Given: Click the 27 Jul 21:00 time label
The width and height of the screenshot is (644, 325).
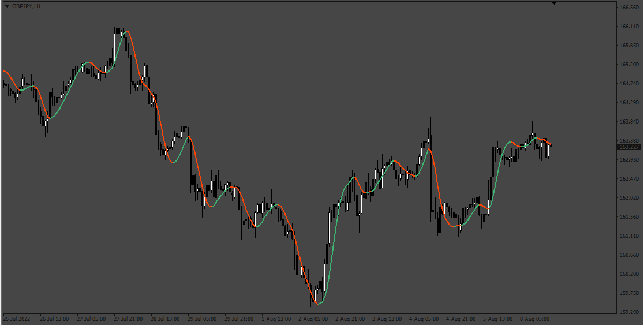Looking at the screenshot, I should click(x=128, y=319).
